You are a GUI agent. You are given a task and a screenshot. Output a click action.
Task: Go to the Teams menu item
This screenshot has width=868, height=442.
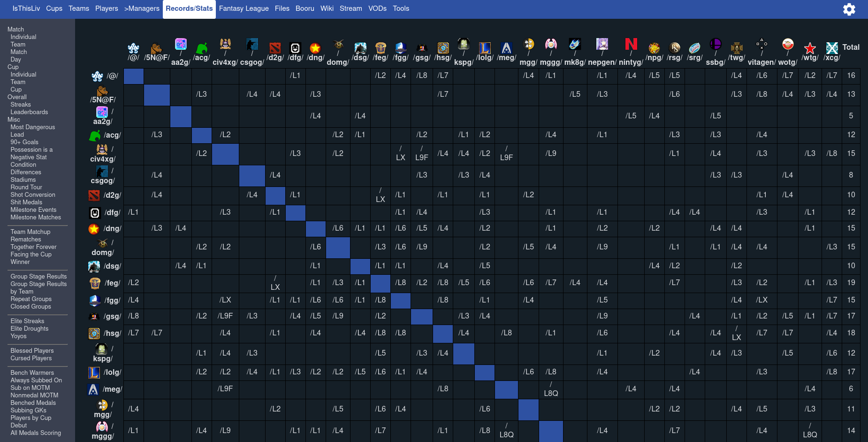79,8
